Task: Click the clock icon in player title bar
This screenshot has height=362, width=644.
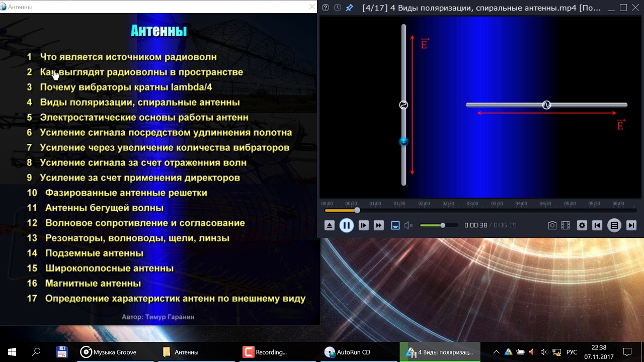Action: click(338, 8)
